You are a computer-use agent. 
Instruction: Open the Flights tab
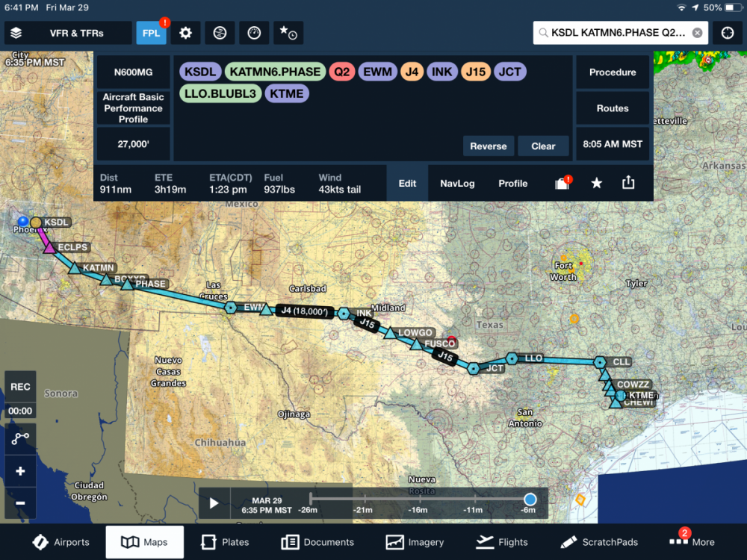point(503,542)
